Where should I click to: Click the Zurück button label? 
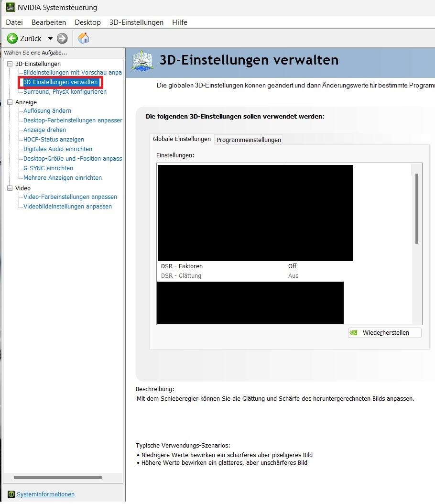tap(31, 39)
